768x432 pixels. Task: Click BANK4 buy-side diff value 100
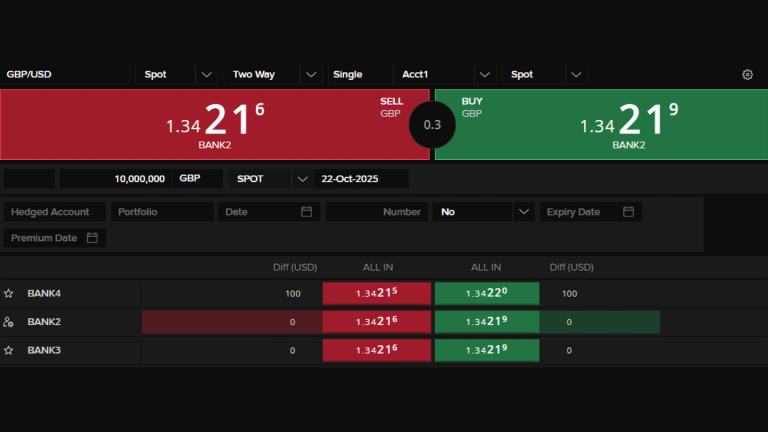[x=569, y=294]
